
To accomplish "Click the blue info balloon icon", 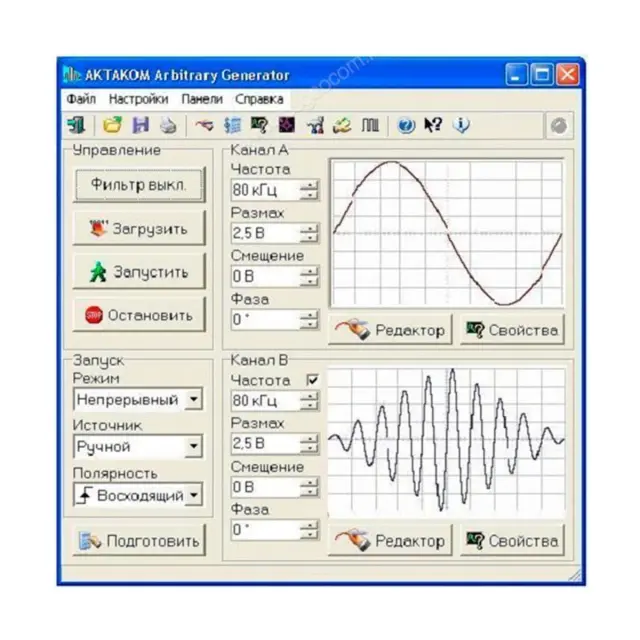I will coord(461,125).
